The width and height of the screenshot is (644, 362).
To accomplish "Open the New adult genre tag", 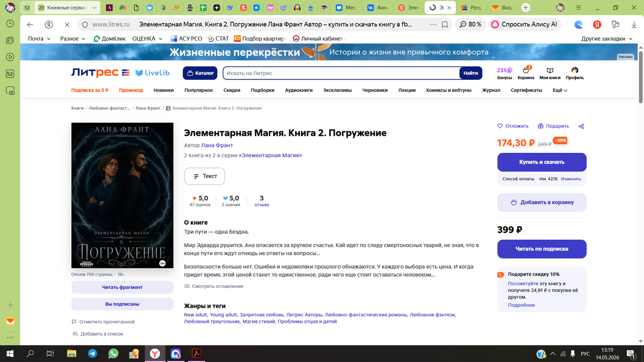I will pos(195,315).
